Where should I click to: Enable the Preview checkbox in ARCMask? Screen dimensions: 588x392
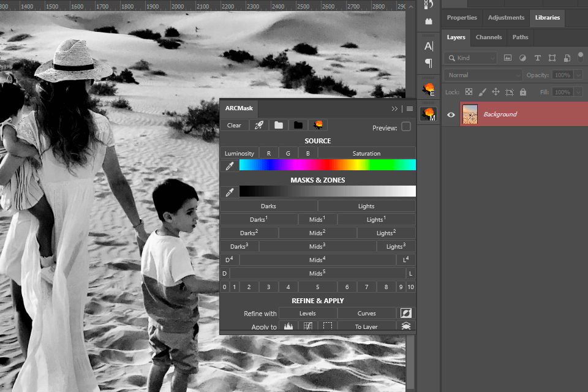click(x=406, y=127)
